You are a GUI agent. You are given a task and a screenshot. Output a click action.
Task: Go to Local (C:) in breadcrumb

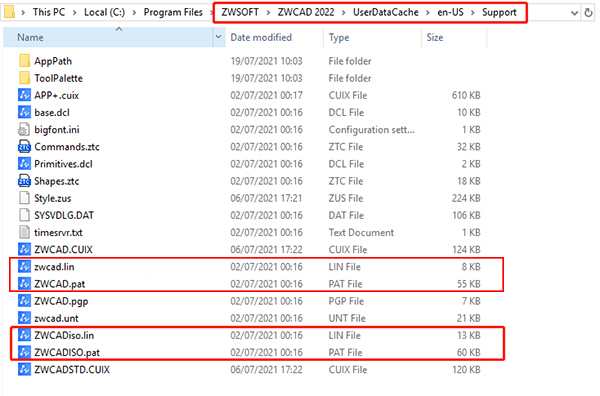click(104, 12)
